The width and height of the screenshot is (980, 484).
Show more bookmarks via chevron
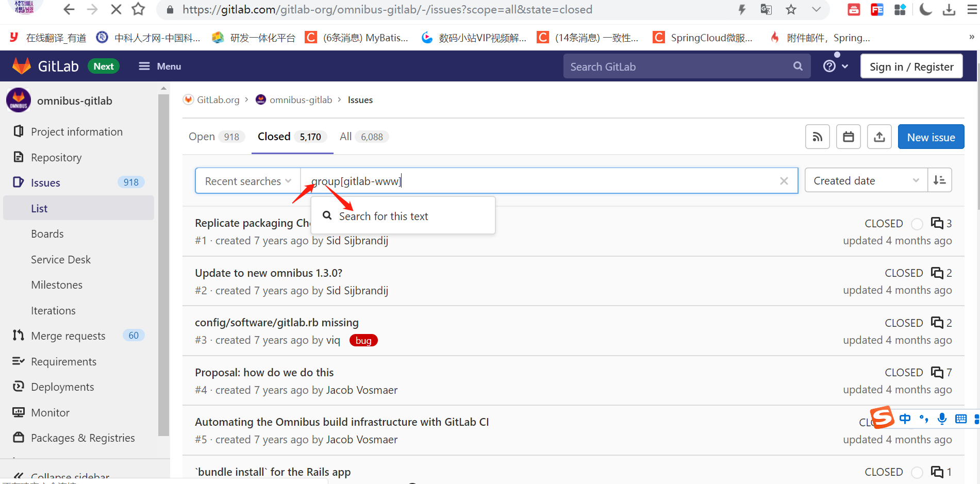pyautogui.click(x=971, y=37)
